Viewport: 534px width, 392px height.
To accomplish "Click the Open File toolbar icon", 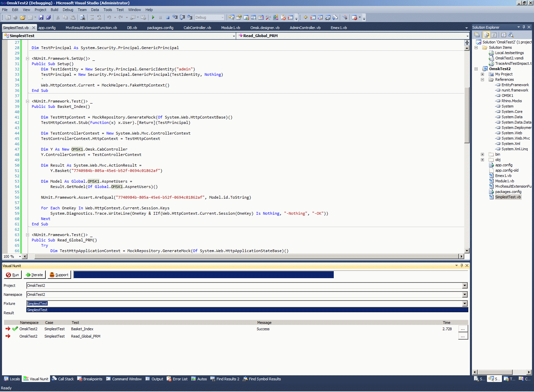I will (x=23, y=17).
